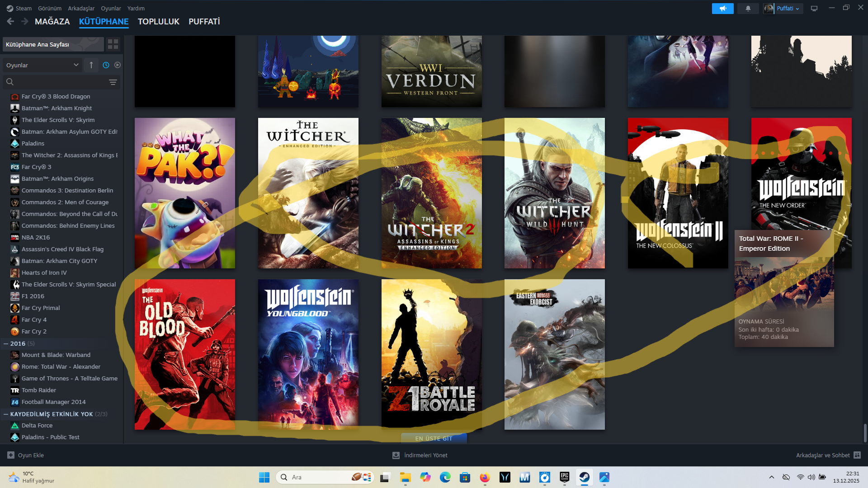Click the up arrow sort button
Screen dimensions: 868x488
[x=91, y=65]
